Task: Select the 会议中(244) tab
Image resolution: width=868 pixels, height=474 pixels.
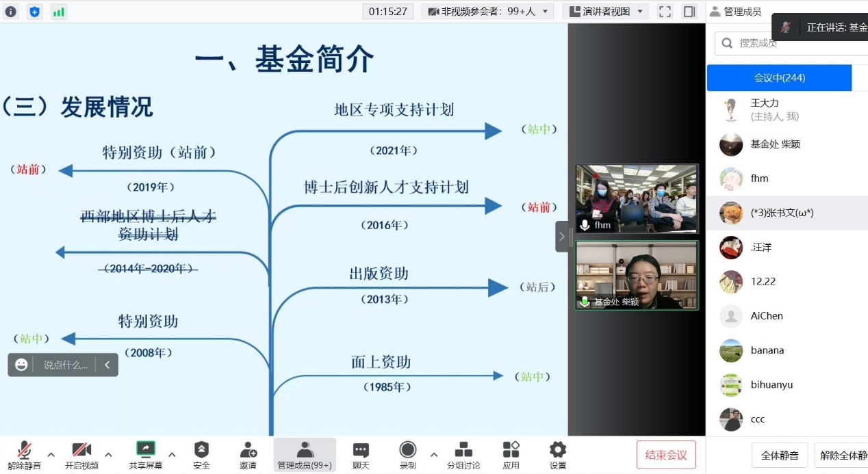Action: (x=779, y=78)
